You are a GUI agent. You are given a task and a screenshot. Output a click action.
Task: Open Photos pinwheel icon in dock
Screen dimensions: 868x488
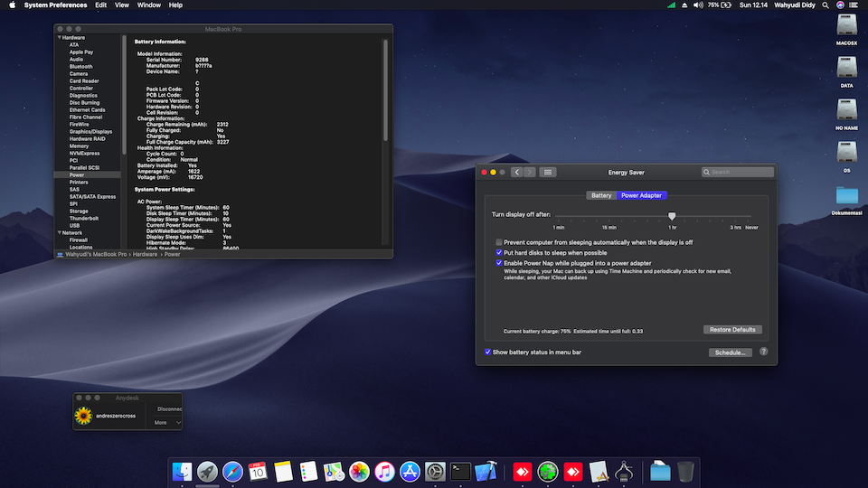click(x=359, y=472)
